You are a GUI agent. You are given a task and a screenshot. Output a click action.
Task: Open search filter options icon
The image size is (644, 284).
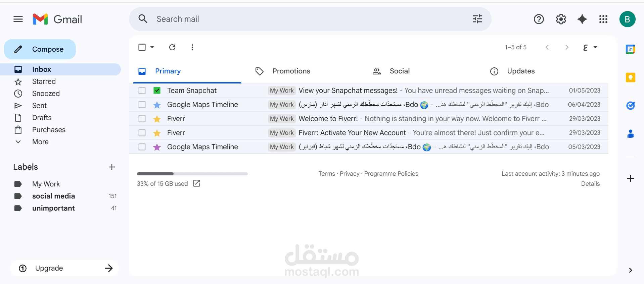click(477, 19)
